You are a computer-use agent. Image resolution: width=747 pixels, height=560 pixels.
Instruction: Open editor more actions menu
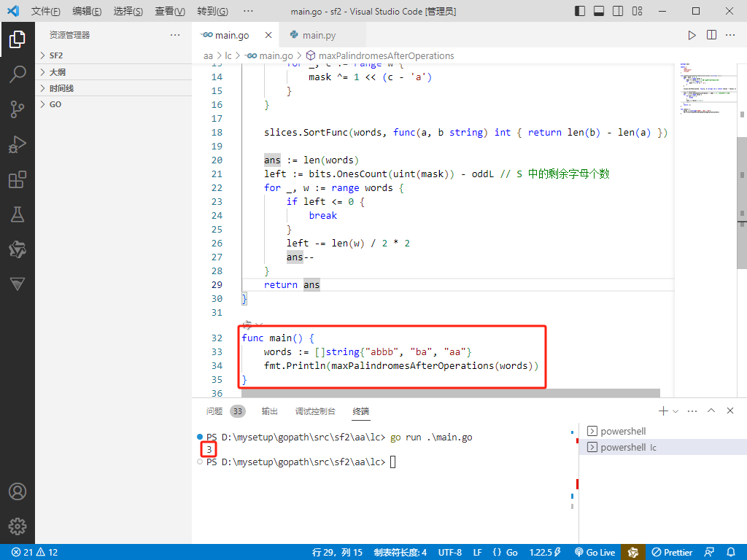(x=730, y=35)
